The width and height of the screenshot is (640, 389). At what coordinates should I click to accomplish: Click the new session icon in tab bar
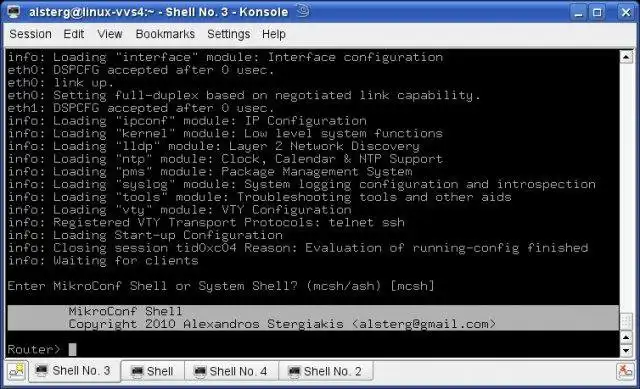tap(17, 371)
